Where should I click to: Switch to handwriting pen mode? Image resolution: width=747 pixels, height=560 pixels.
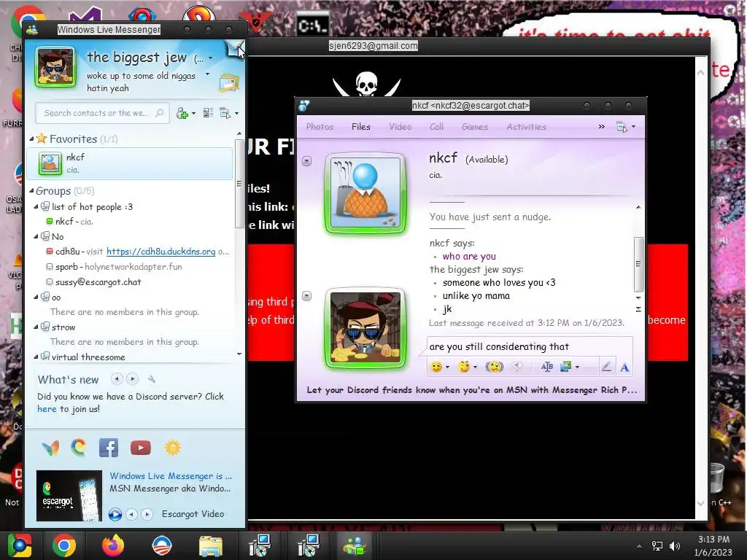(606, 367)
